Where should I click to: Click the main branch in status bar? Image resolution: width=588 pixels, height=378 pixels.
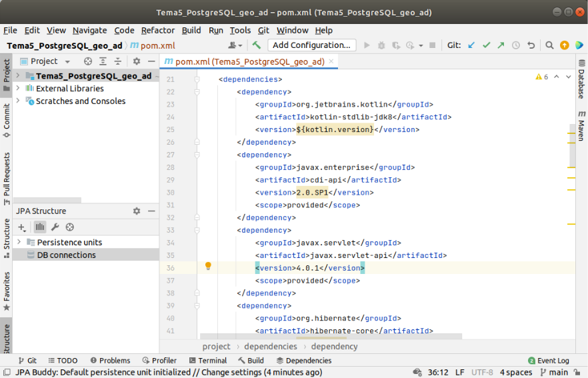(554, 373)
